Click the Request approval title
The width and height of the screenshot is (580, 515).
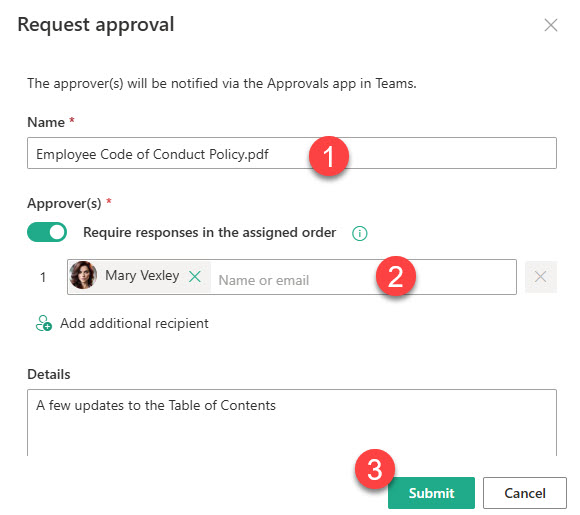tap(96, 25)
